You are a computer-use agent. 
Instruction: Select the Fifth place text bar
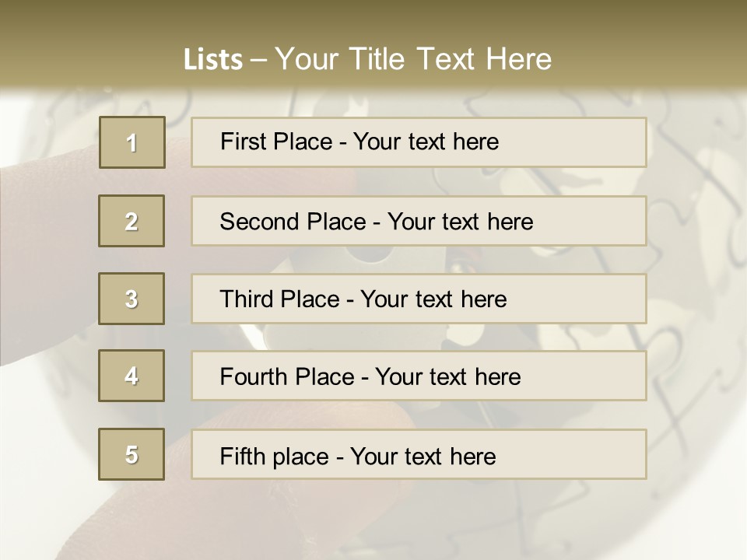419,454
